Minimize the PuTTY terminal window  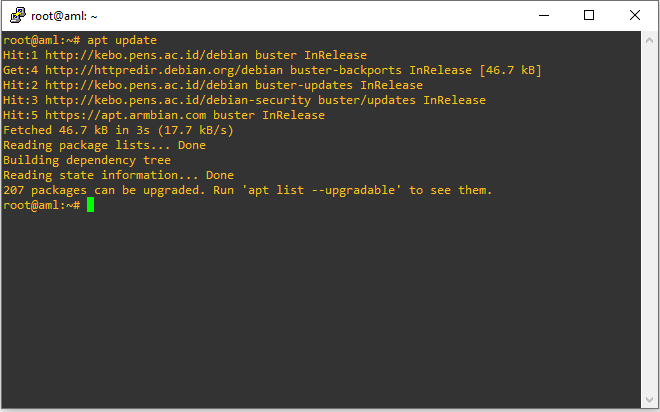point(545,15)
